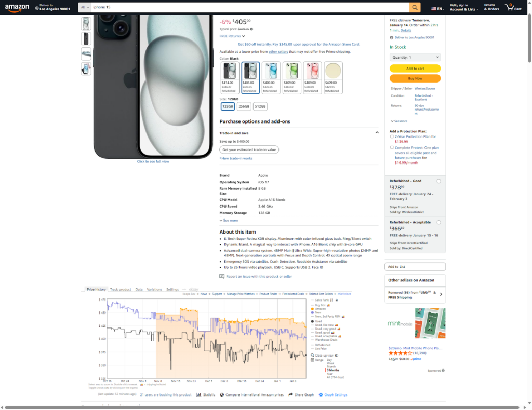The height and width of the screenshot is (410, 532).
Task: Select the Refurbished - Good offer radio button
Action: pyautogui.click(x=439, y=181)
